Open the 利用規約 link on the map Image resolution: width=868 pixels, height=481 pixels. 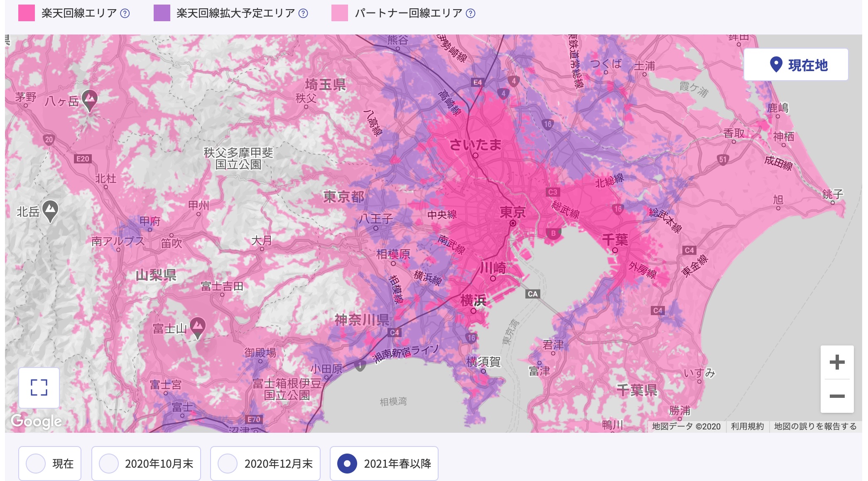tap(747, 426)
